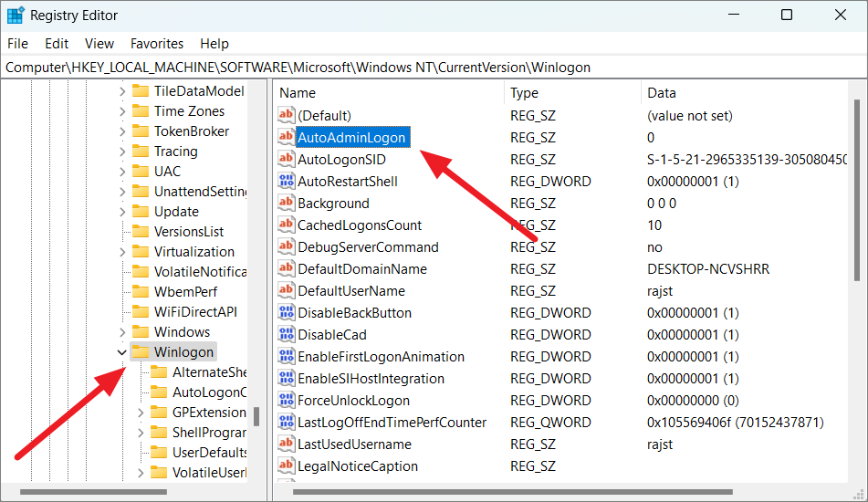Click the values pane horizontal scrollbar
The height and width of the screenshot is (502, 868).
tap(513, 491)
